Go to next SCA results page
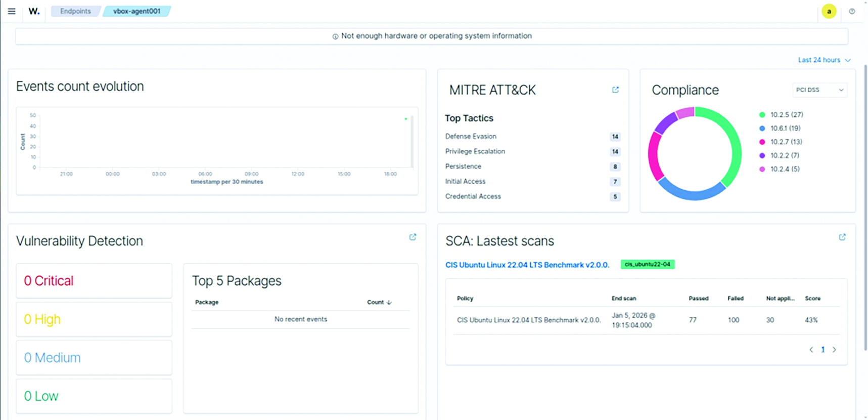Image resolution: width=868 pixels, height=420 pixels. click(834, 350)
